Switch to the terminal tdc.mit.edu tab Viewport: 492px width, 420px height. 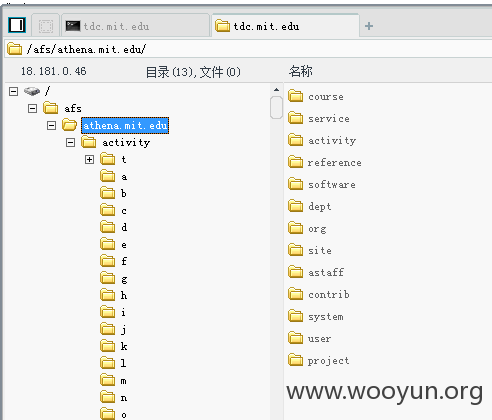click(136, 26)
